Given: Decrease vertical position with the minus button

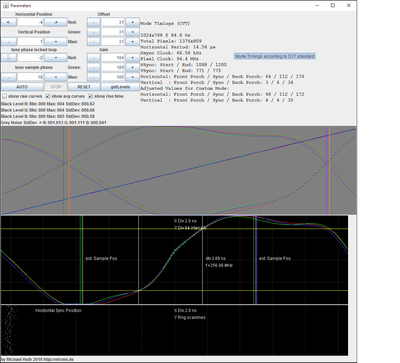Looking at the screenshot, I should coord(9,42).
